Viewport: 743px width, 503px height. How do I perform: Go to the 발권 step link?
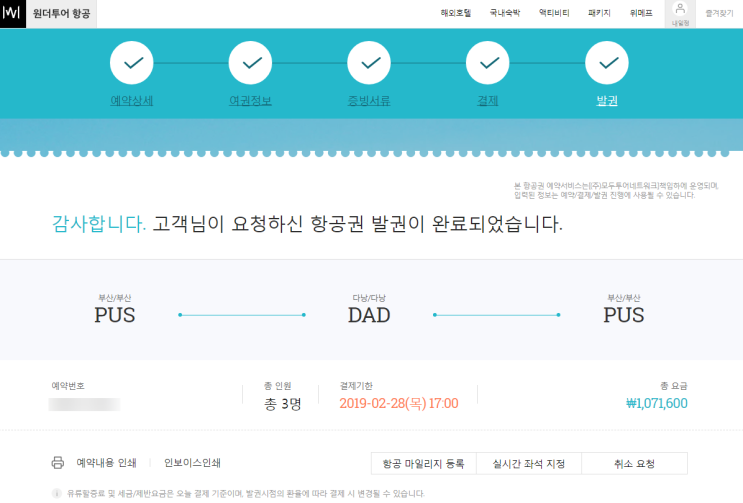[607, 100]
